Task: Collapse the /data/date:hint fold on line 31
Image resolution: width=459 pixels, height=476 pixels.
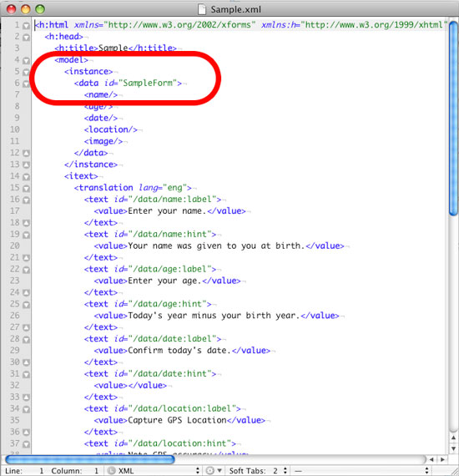Action: 27,375
